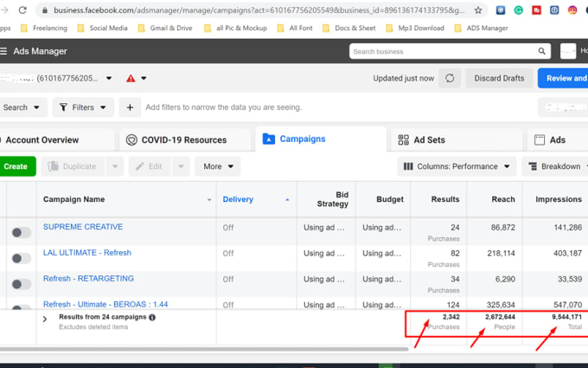Click the red warning triangle icon

coord(131,78)
